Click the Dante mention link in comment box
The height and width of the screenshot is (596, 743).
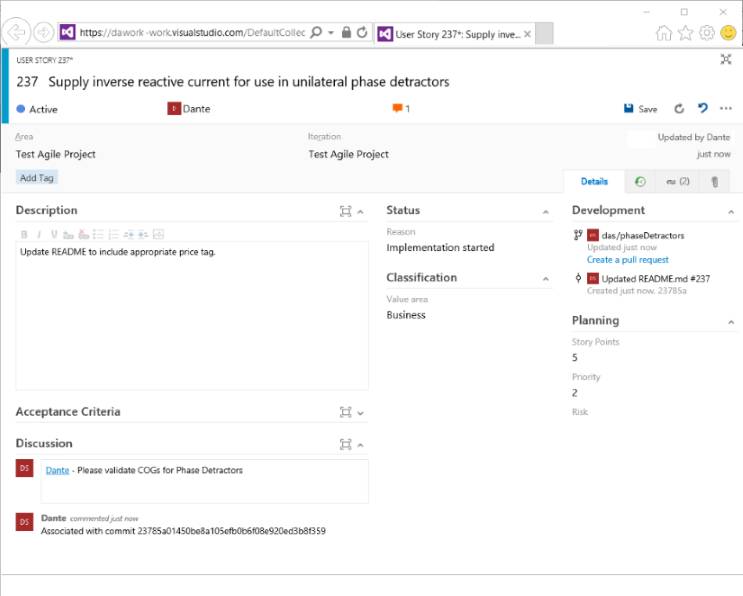coord(57,470)
